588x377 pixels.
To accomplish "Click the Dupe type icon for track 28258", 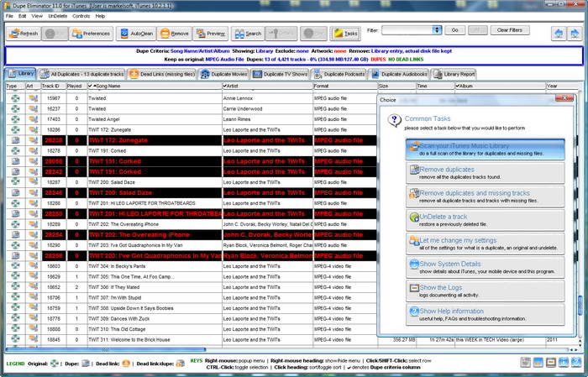I will tap(15, 255).
